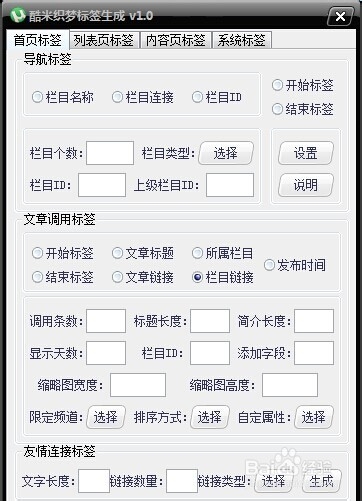Pick the 文章标题 radio option

pos(143,253)
